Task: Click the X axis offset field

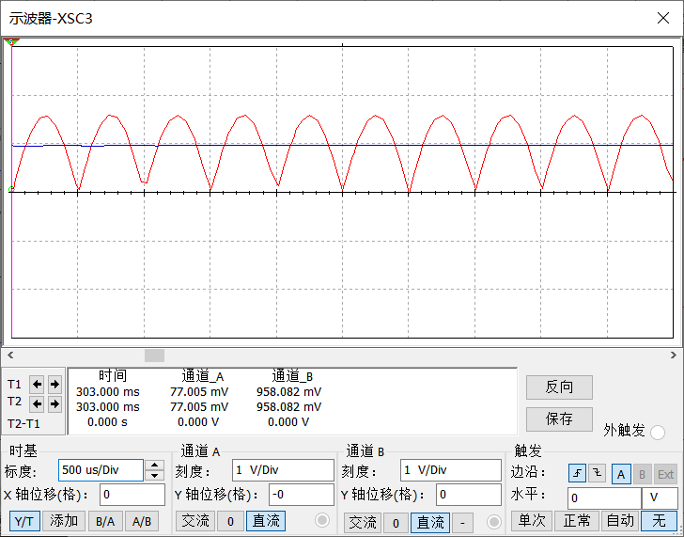Action: (132, 494)
